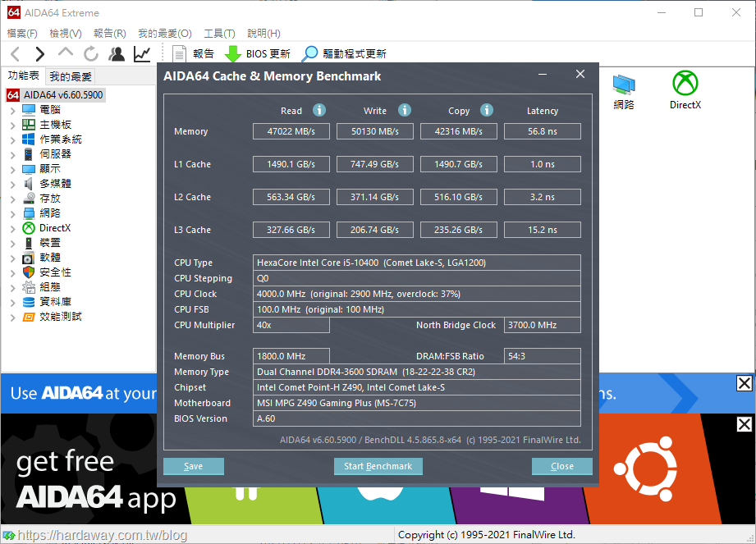Close the get free AIDA64 app ad
Screen dimensions: 756x544
click(x=744, y=424)
